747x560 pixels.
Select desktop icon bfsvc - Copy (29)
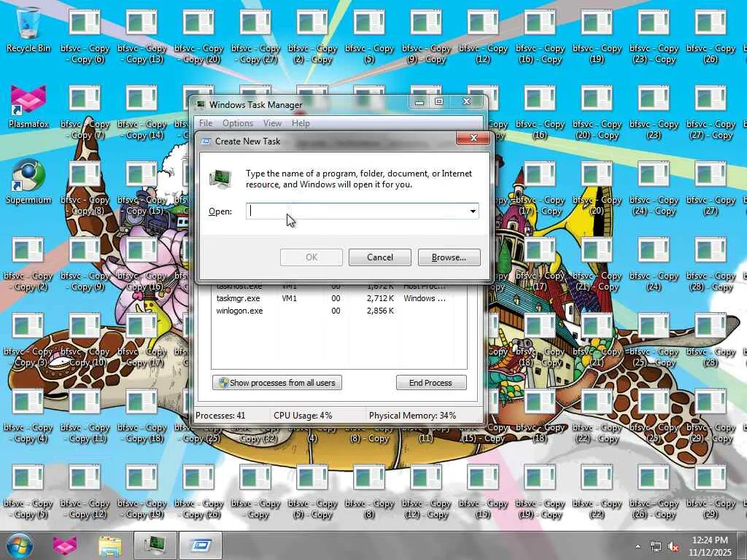(711, 491)
